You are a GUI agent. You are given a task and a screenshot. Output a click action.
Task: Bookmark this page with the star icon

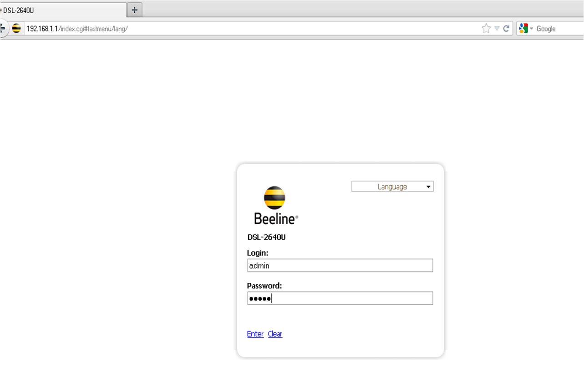pyautogui.click(x=486, y=29)
